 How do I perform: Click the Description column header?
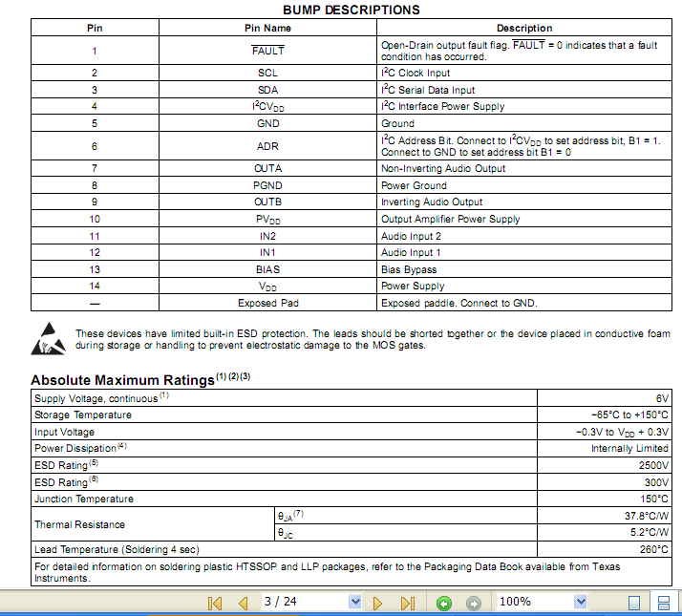pyautogui.click(x=524, y=28)
